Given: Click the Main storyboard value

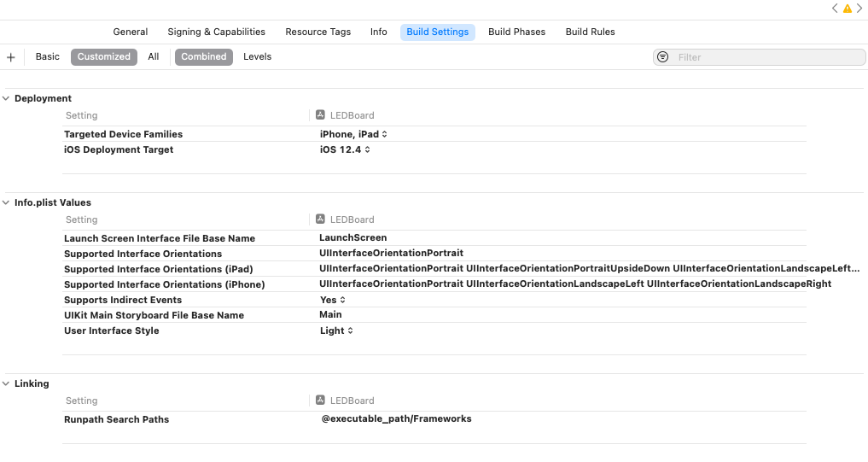Looking at the screenshot, I should point(330,314).
